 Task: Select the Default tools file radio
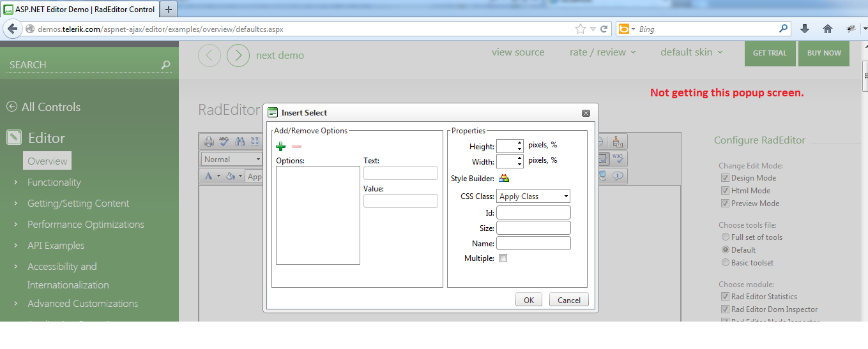[x=725, y=250]
